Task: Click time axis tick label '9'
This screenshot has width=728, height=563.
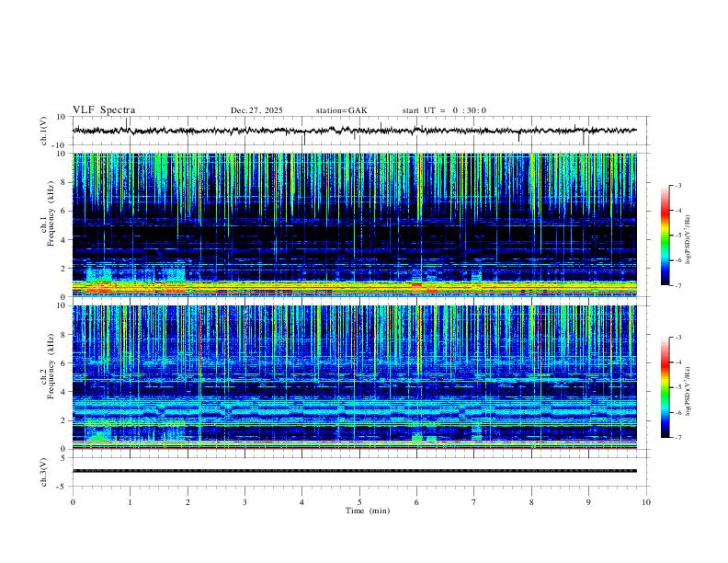Action: [x=588, y=502]
